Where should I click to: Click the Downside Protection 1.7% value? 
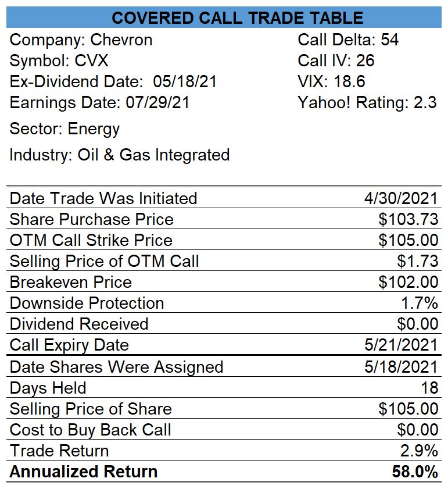[420, 303]
